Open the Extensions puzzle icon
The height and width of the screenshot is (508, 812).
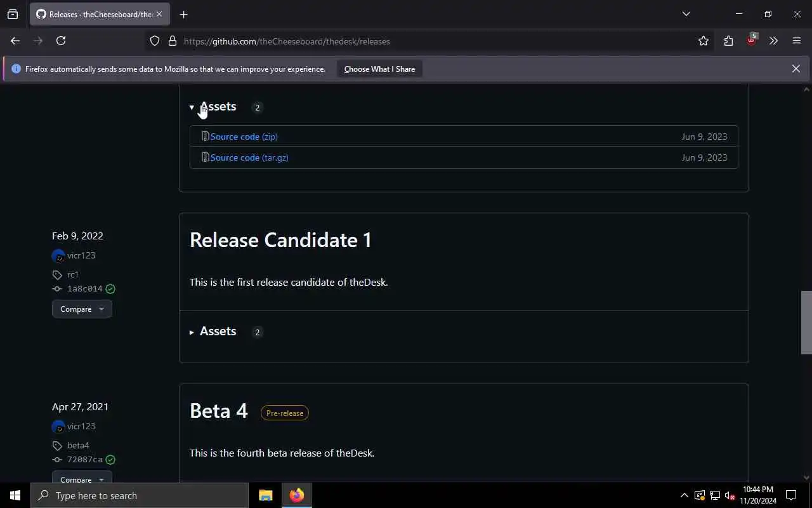[x=728, y=41]
